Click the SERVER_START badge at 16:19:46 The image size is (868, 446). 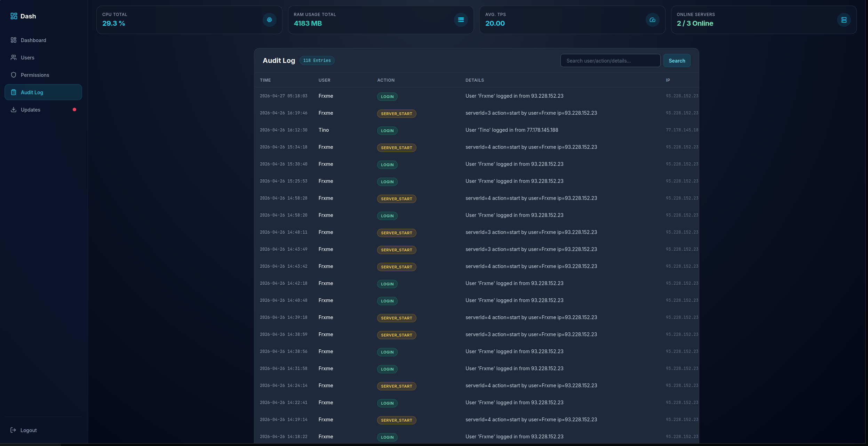397,114
